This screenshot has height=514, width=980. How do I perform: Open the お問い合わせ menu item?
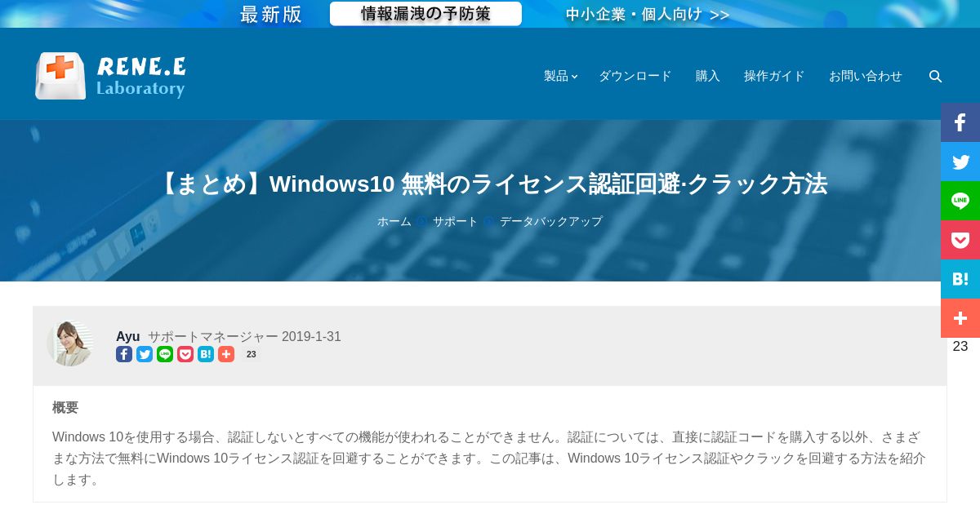[x=866, y=76]
